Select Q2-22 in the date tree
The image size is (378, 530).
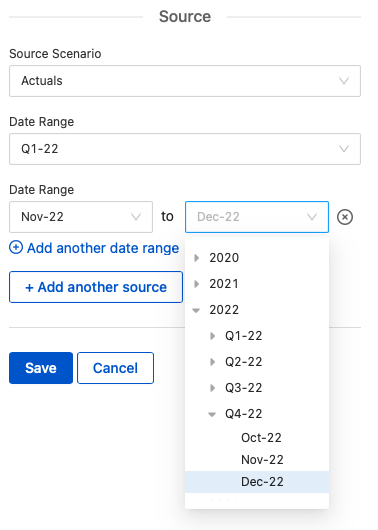tap(243, 362)
